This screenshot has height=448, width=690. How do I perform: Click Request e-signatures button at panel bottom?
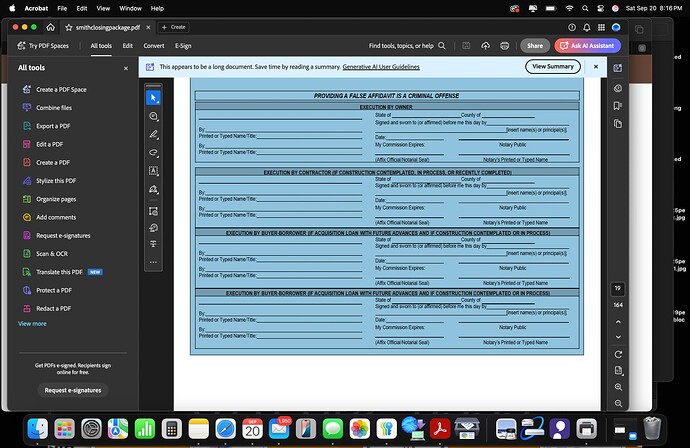point(73,390)
